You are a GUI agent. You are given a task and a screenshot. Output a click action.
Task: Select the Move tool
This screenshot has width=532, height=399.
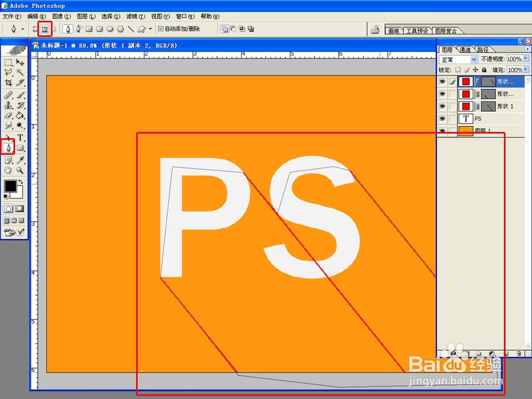click(20, 62)
